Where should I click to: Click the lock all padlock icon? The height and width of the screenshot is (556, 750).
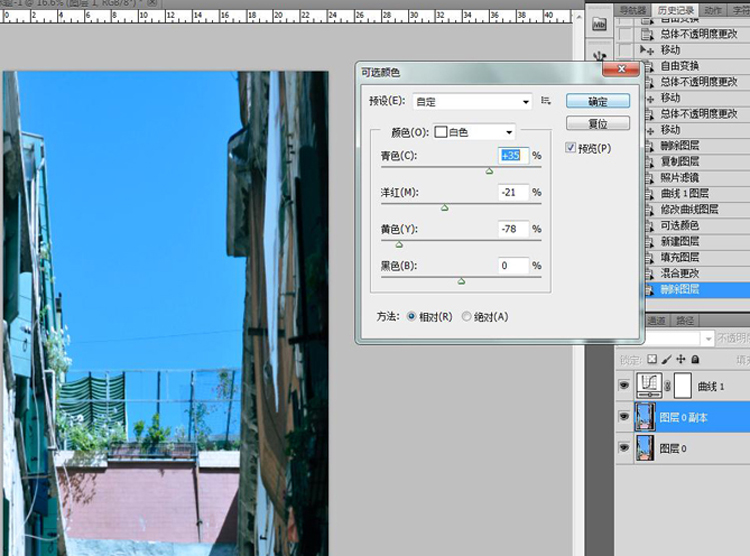point(695,359)
